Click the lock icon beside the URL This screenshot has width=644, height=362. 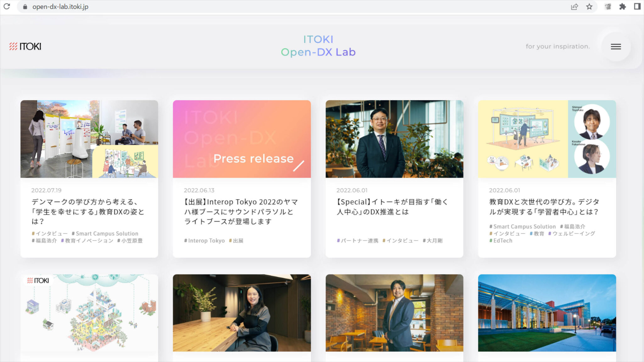click(x=25, y=7)
